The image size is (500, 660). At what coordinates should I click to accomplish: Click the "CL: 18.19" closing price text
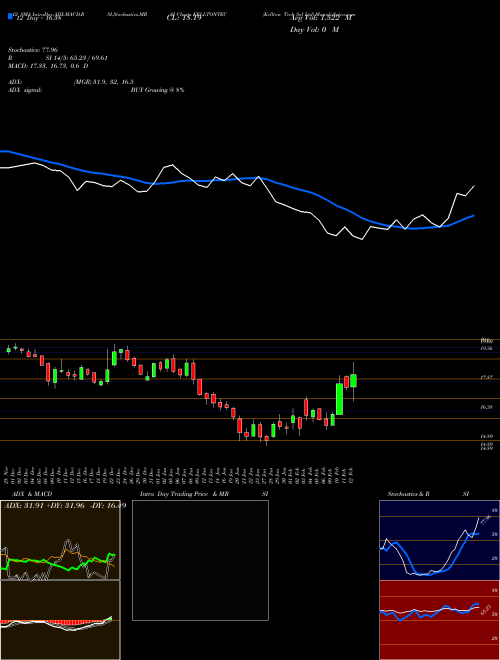click(184, 19)
